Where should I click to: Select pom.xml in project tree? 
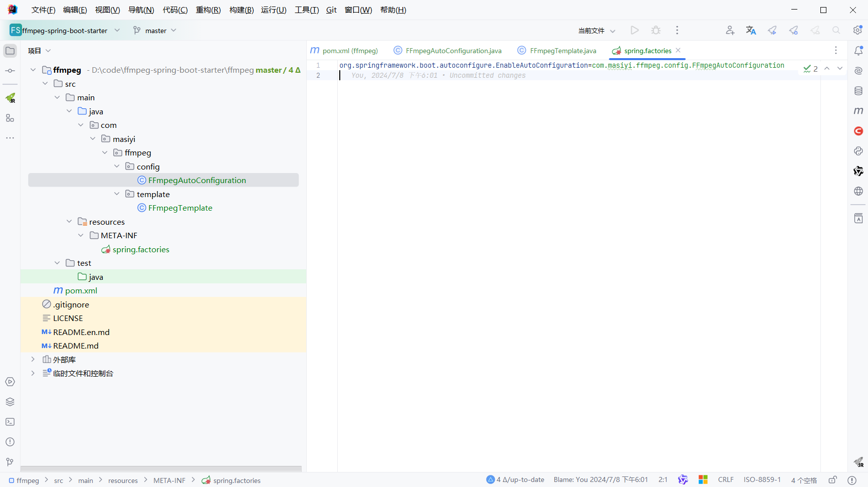81,290
